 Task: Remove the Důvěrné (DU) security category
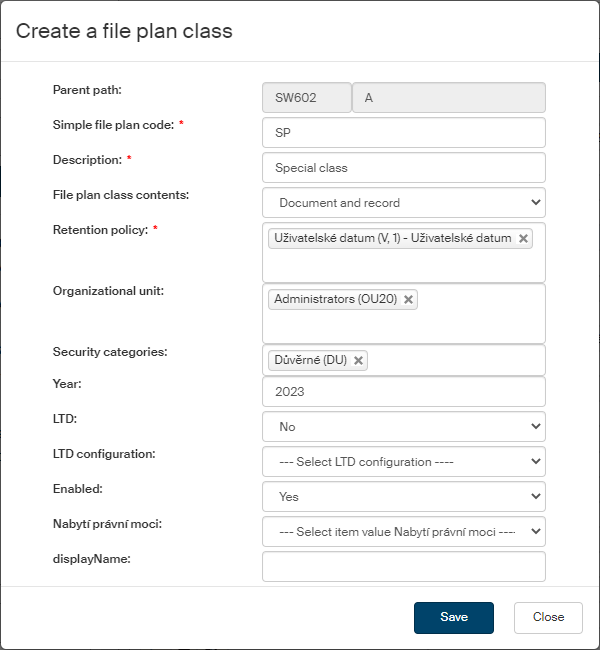point(359,360)
